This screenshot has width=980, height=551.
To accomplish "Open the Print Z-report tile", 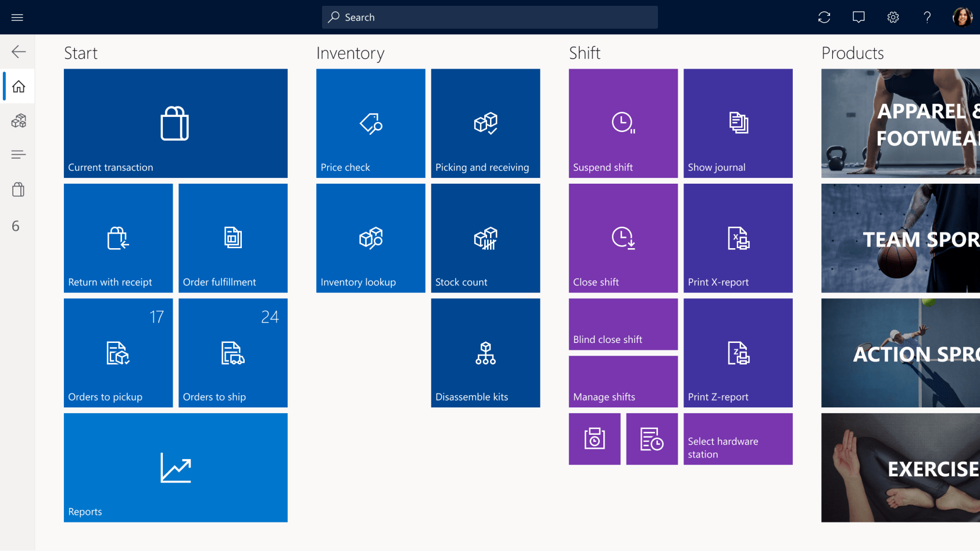I will pyautogui.click(x=738, y=353).
